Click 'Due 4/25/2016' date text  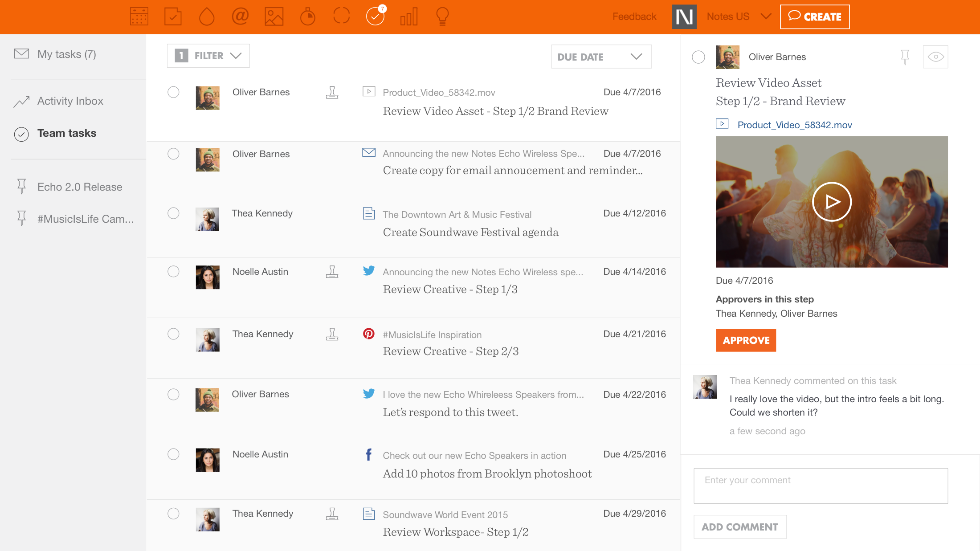[x=634, y=454]
